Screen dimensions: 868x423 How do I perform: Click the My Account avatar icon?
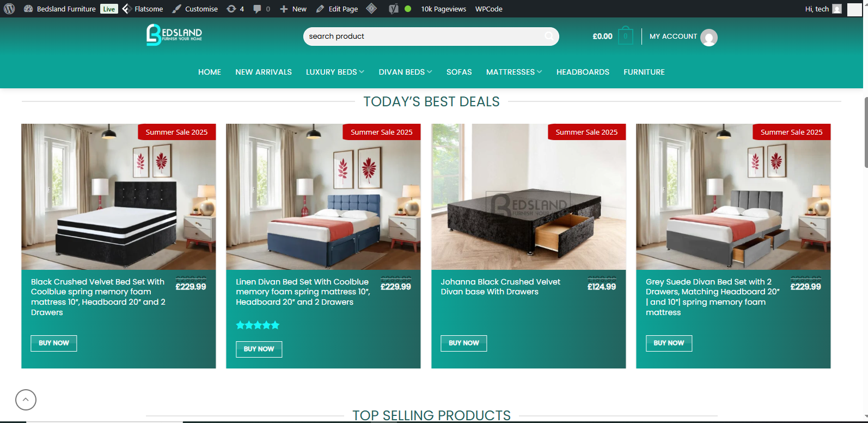coord(708,37)
